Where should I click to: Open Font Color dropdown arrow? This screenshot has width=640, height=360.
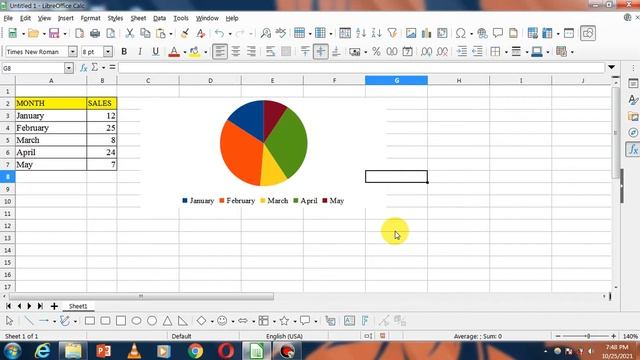(x=184, y=52)
